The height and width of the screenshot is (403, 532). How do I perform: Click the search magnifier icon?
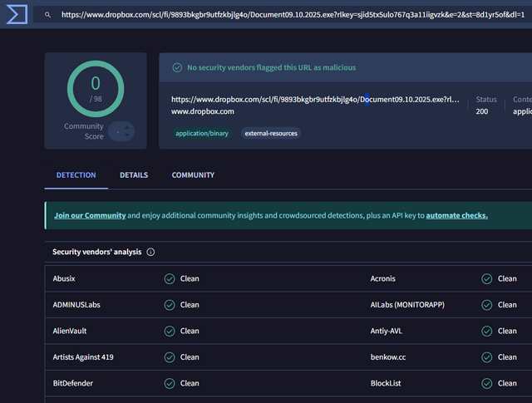click(x=47, y=15)
